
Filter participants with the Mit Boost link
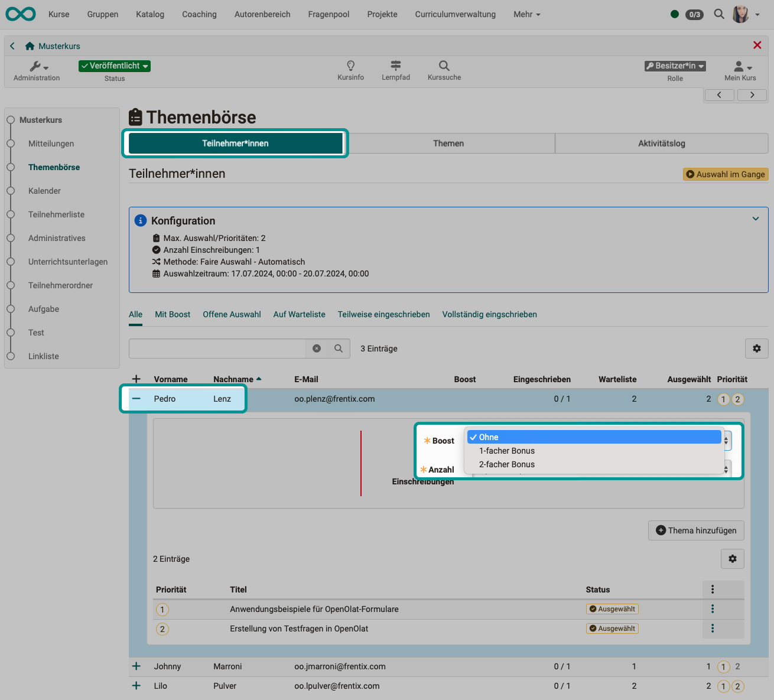coord(172,314)
